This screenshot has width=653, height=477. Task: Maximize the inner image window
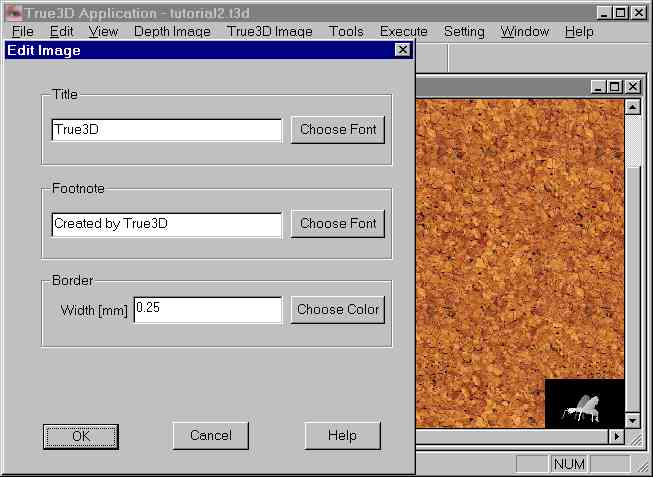(x=615, y=87)
